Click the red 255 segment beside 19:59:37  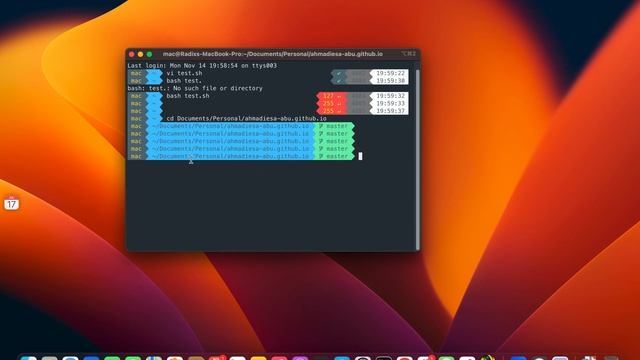[332, 111]
